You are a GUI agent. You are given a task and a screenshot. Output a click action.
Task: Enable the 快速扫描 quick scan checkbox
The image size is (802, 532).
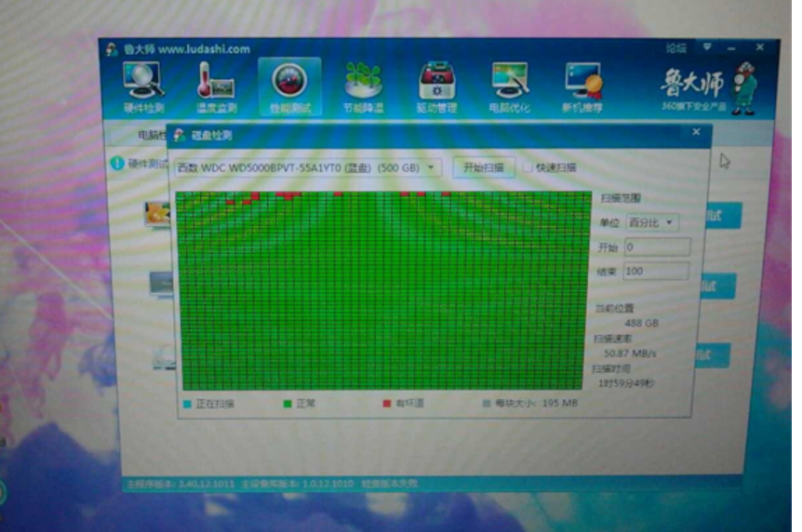[x=528, y=167]
